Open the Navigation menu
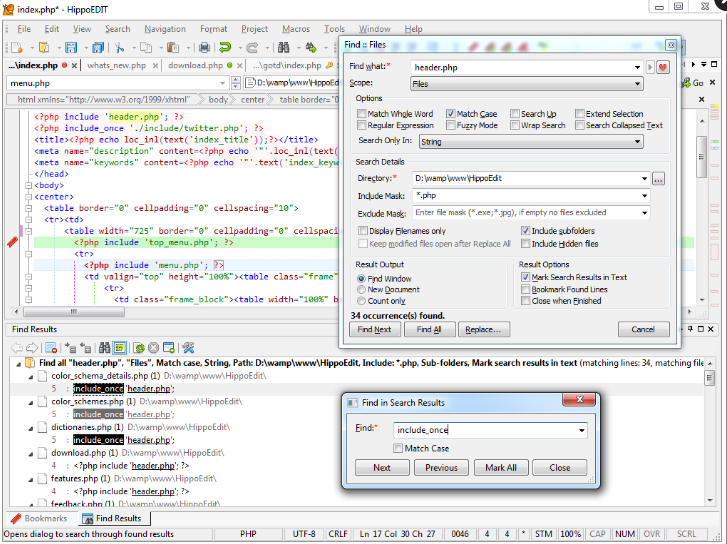The image size is (727, 544). click(x=165, y=29)
